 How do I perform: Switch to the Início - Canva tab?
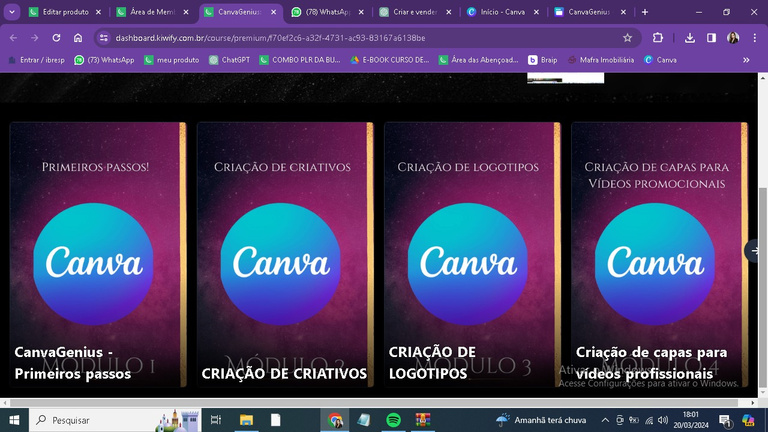pos(503,12)
